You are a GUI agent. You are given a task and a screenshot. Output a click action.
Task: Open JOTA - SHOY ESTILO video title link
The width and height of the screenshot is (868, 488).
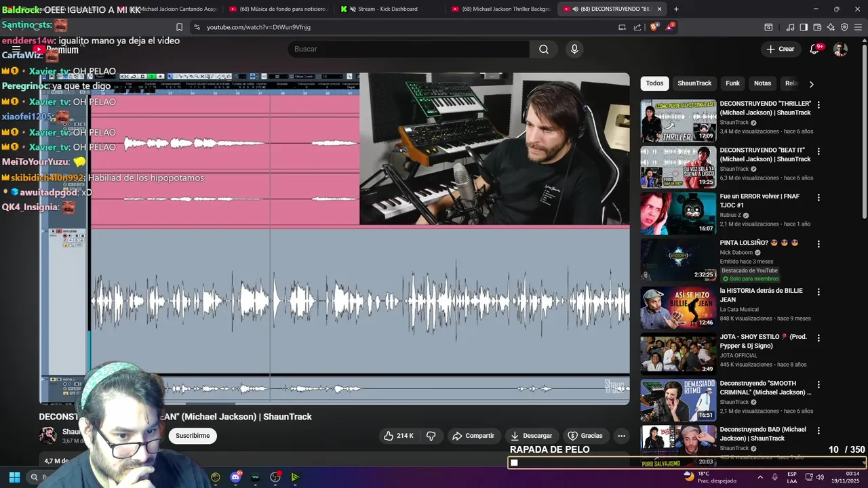[763, 341]
